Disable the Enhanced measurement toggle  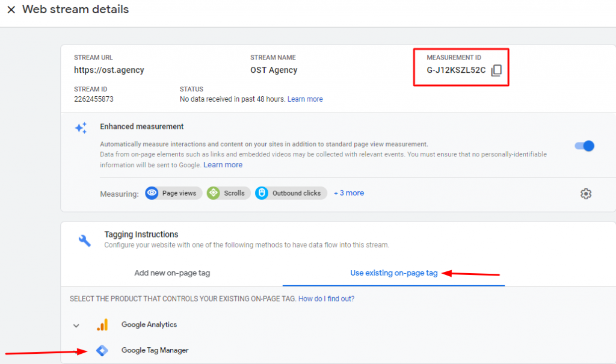(583, 146)
